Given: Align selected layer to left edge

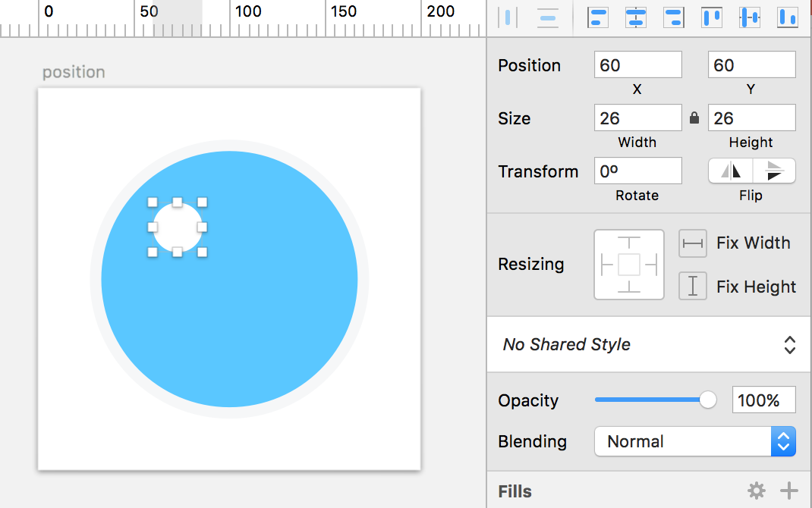Looking at the screenshot, I should pyautogui.click(x=597, y=17).
